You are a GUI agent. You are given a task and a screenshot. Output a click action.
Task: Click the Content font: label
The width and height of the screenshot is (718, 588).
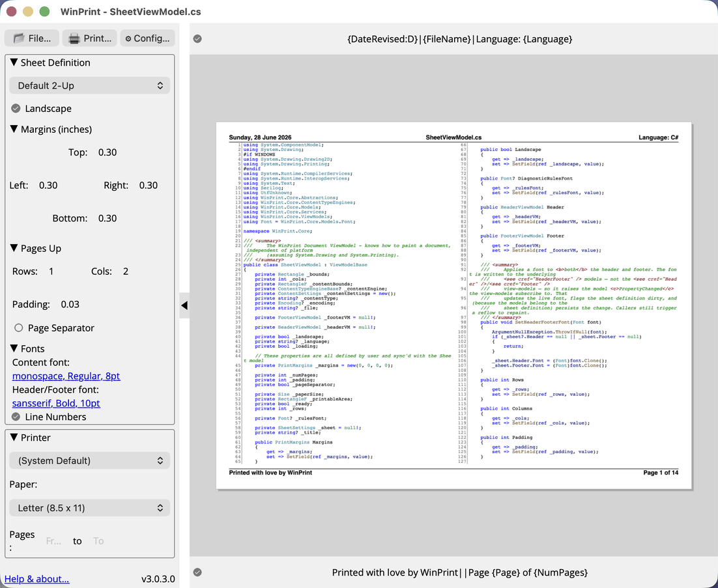point(41,363)
